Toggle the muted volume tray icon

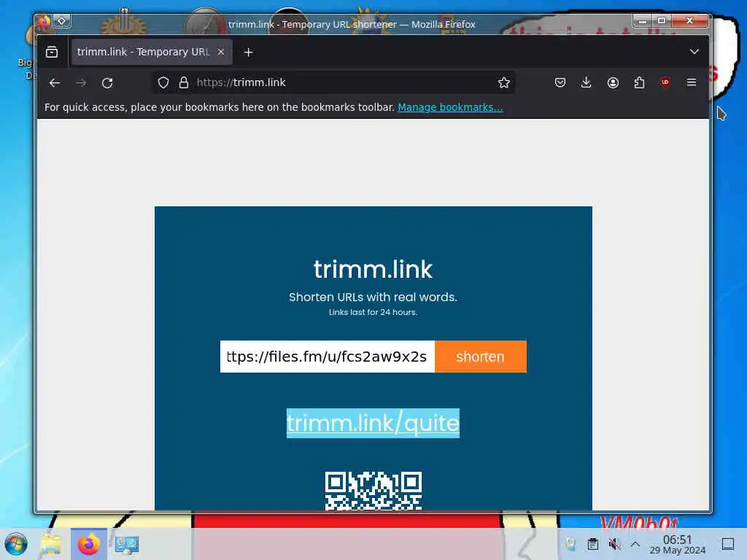tap(614, 544)
